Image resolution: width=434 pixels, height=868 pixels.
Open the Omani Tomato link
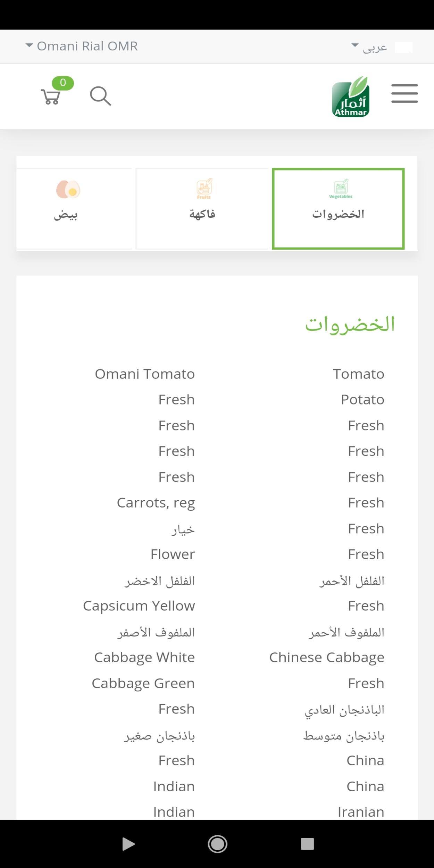[x=145, y=374]
